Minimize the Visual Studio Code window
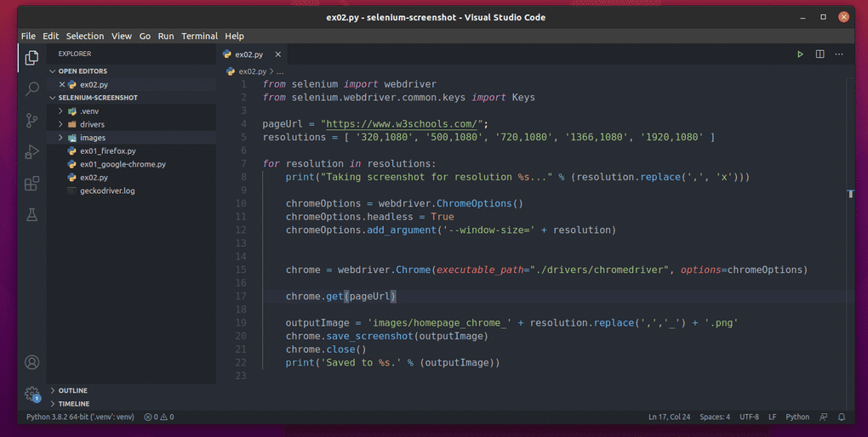Screen dimensions: 868x437 coord(802,17)
